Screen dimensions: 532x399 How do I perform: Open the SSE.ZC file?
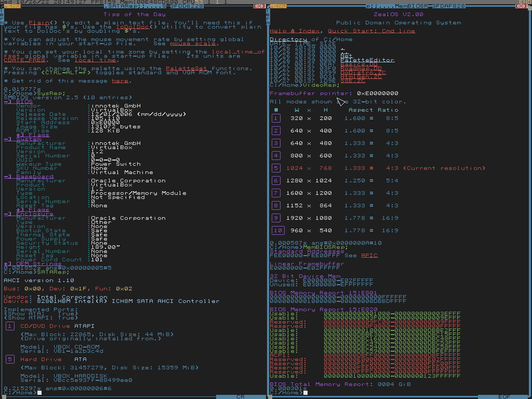tap(353, 81)
